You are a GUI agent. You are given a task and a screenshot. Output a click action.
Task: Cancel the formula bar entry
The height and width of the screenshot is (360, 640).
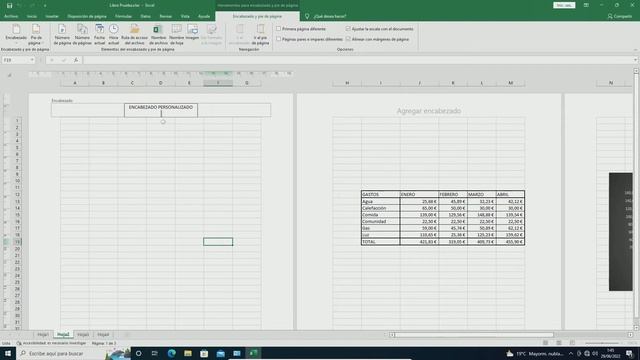click(x=52, y=60)
